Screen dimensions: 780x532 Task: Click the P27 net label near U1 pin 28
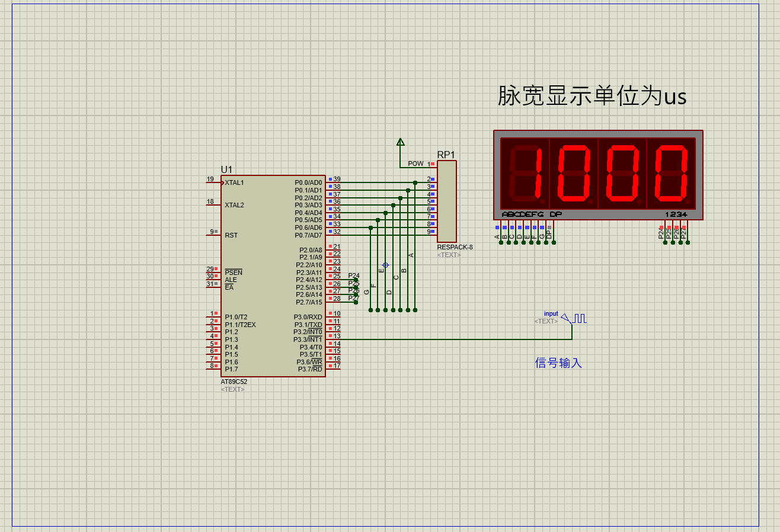click(x=354, y=298)
